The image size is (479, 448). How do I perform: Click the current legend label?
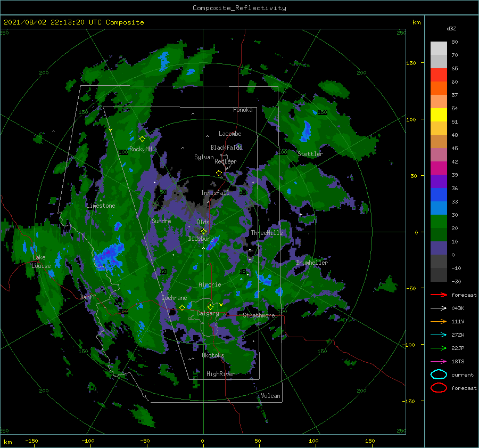point(463,375)
